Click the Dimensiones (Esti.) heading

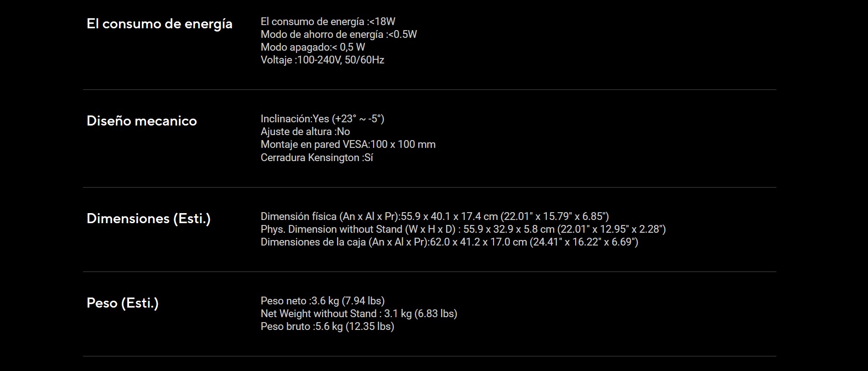click(x=149, y=219)
